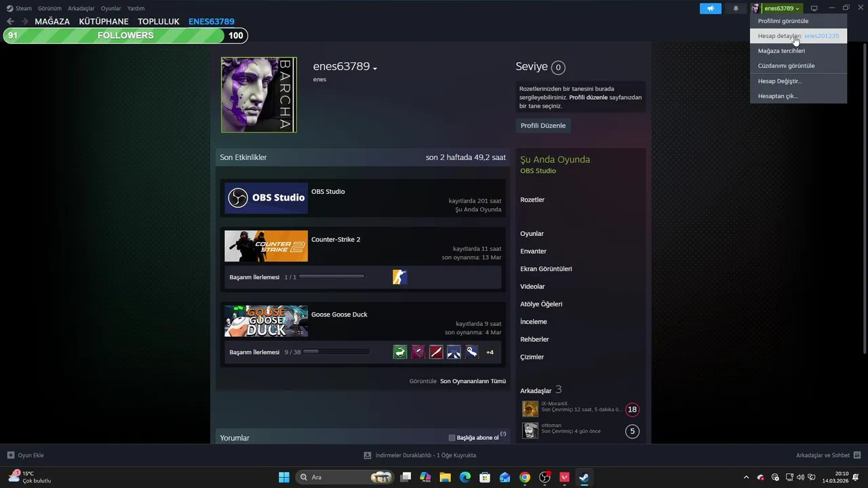Go forward with the right arrow
The height and width of the screenshot is (488, 868).
[24, 22]
